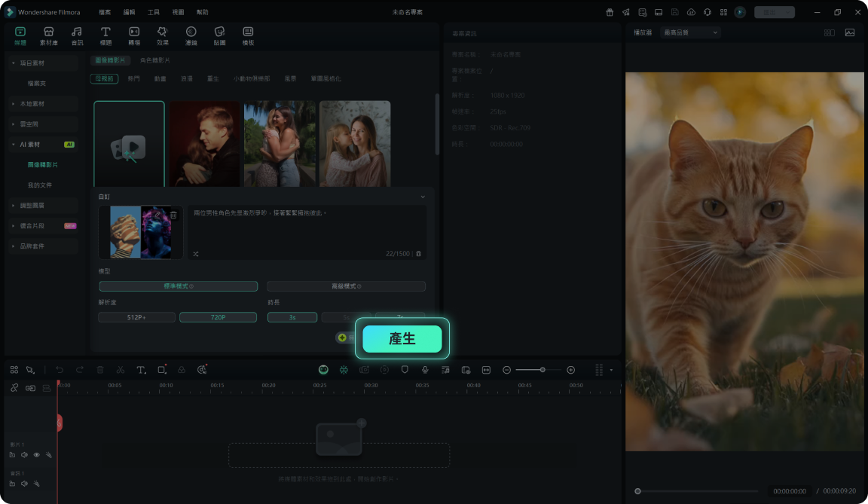Click the snapshot image icon in player
Screen dimensions: 868x504
click(850, 32)
